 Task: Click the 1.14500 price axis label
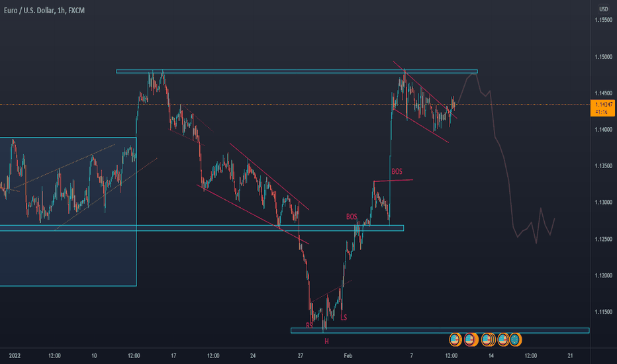click(x=603, y=93)
